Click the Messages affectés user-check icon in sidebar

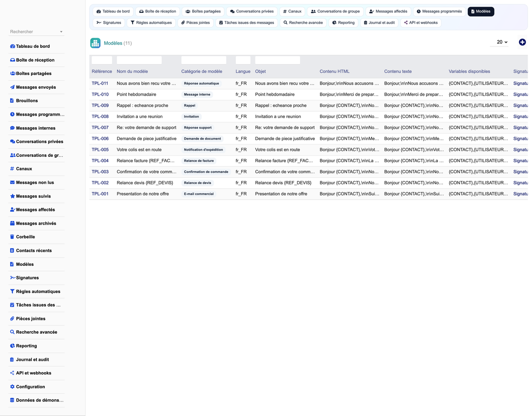pyautogui.click(x=12, y=210)
